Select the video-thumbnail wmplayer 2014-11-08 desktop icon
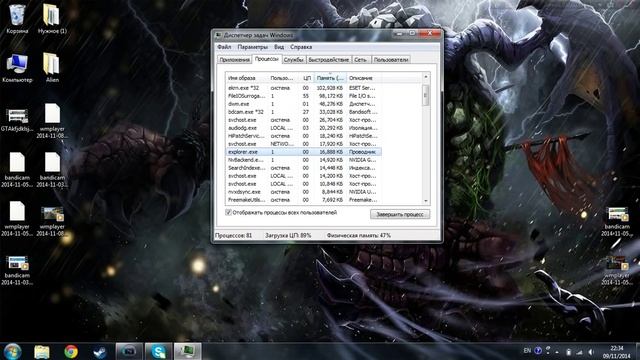This screenshot has height=360, width=640. (x=52, y=222)
